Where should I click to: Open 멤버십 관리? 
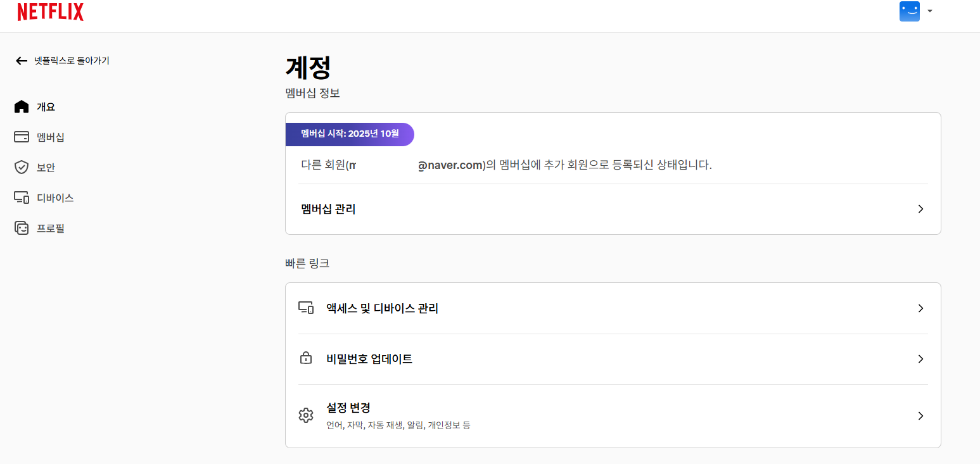(613, 209)
